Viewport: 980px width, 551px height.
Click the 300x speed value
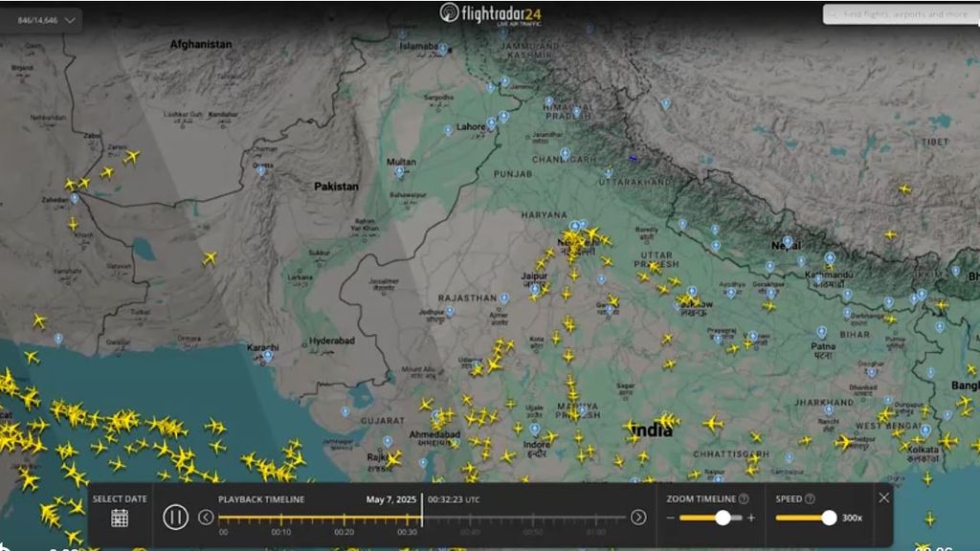click(x=852, y=518)
